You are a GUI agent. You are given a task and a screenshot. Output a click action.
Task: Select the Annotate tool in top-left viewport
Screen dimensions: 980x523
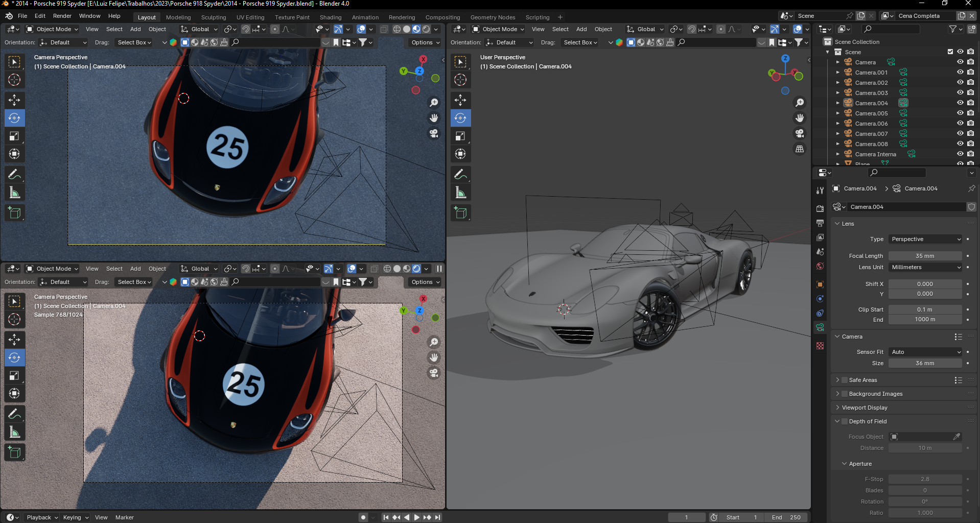[x=14, y=175]
